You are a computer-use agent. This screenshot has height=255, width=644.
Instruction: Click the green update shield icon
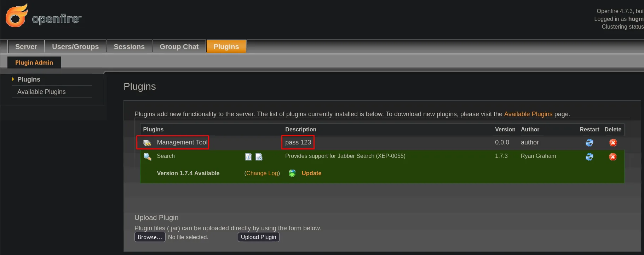292,173
